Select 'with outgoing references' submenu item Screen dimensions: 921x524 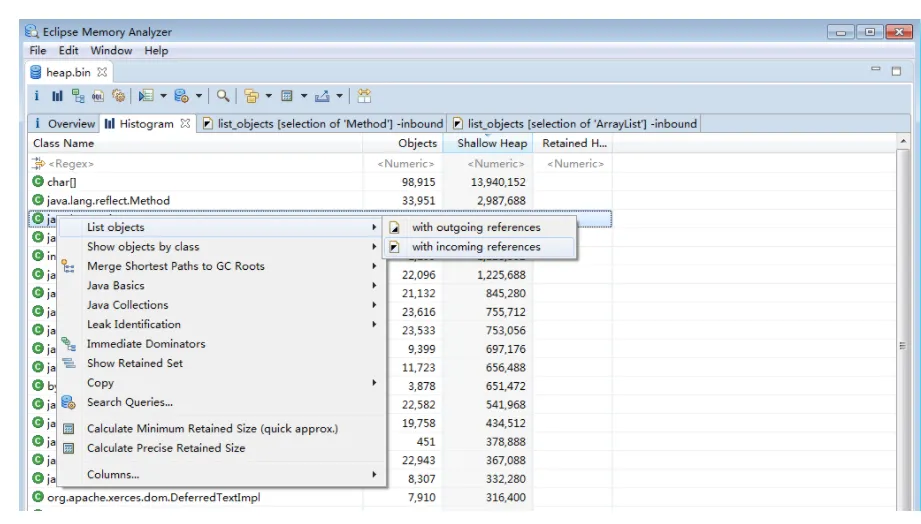click(x=476, y=228)
